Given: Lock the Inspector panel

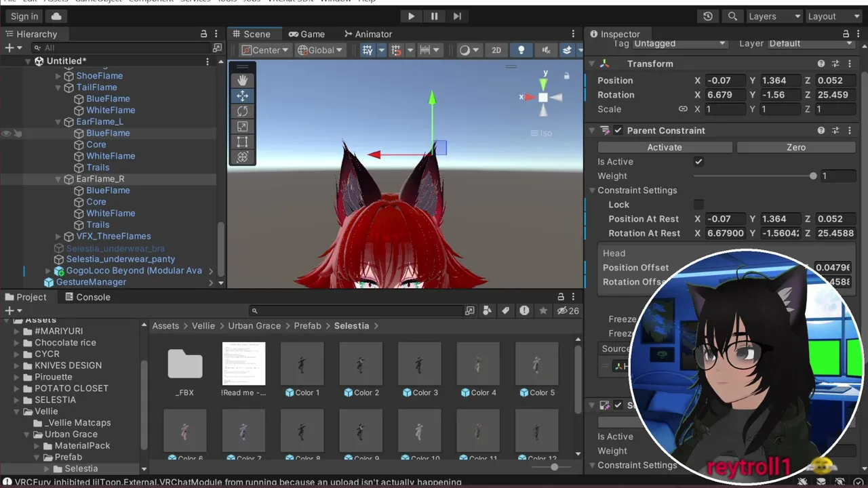Looking at the screenshot, I should tap(846, 34).
